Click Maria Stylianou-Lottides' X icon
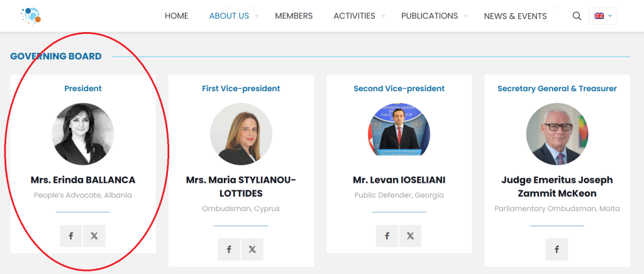Screen dimensions: 644x274 point(252,249)
